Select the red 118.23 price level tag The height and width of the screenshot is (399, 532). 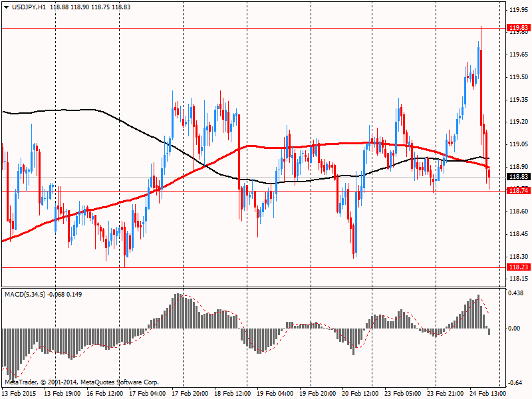(517, 267)
